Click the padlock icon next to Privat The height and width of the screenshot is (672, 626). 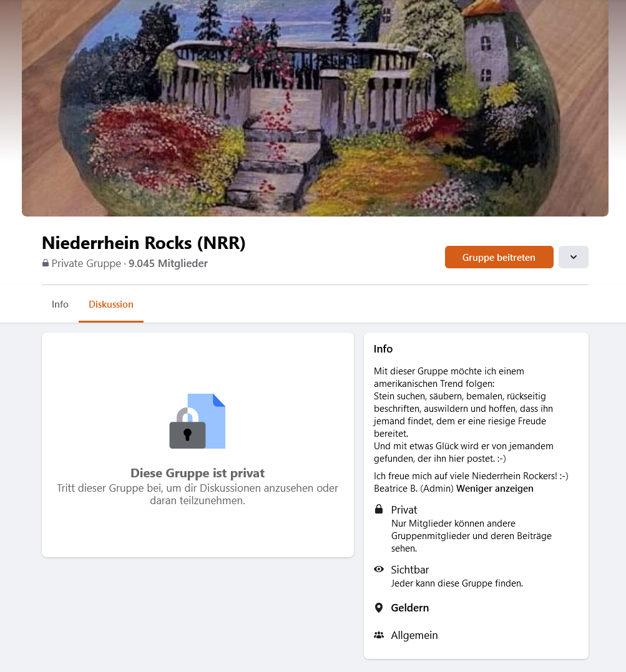click(x=379, y=509)
